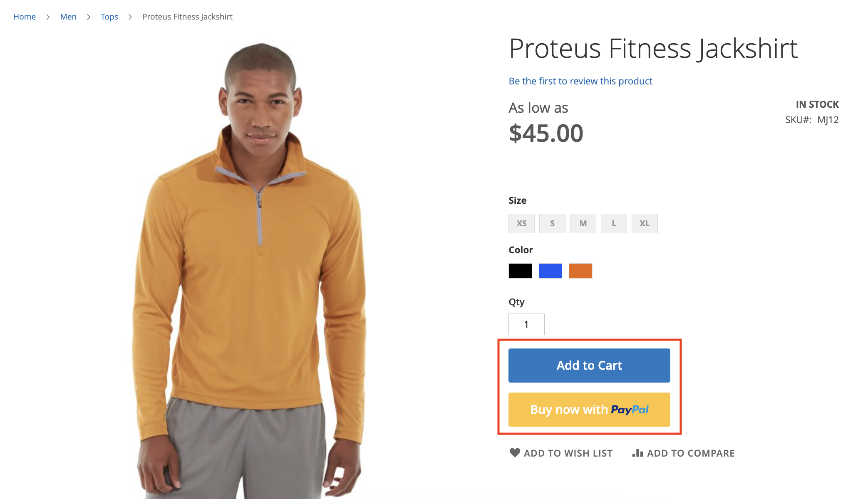The height and width of the screenshot is (504, 848).
Task: Select size M
Action: point(583,223)
